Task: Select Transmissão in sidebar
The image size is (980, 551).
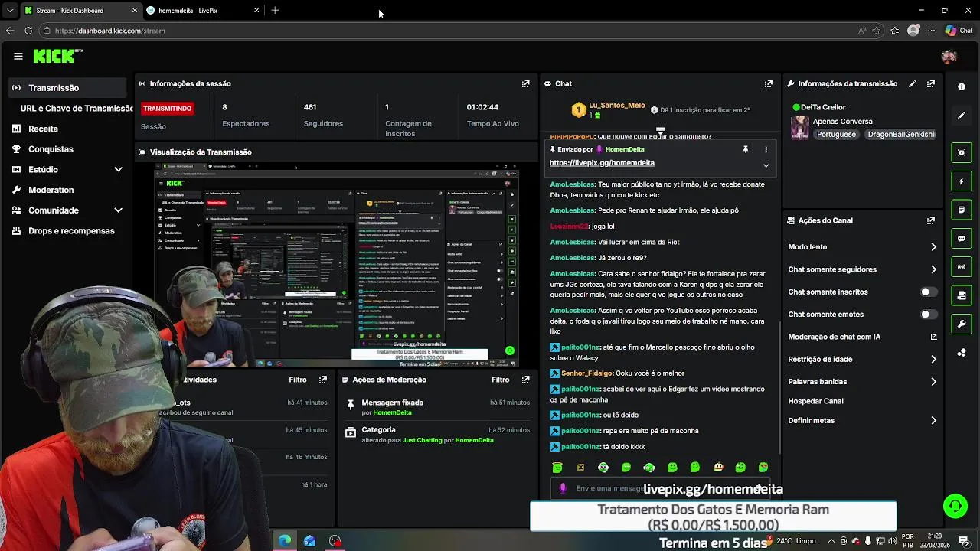Action: (x=67, y=88)
